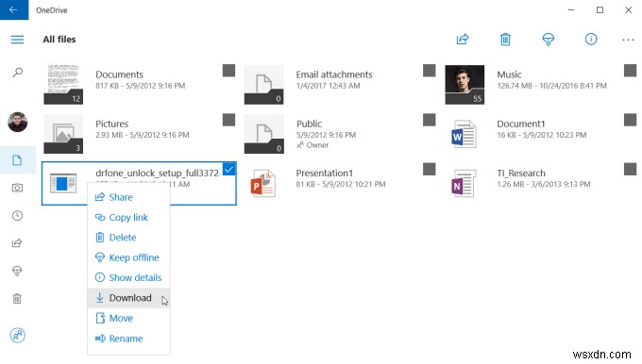Image resolution: width=642 pixels, height=364 pixels.
Task: Open the Music folder thumbnail
Action: point(465,85)
